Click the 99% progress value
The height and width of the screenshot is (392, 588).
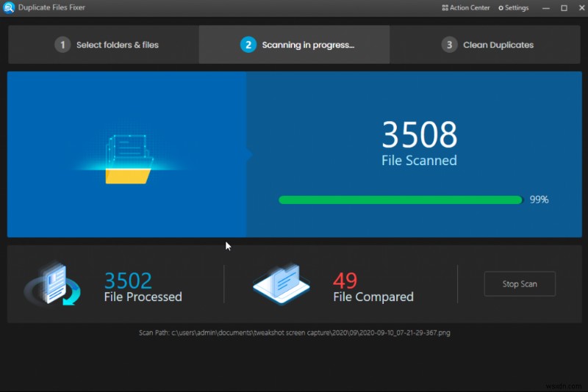point(539,200)
